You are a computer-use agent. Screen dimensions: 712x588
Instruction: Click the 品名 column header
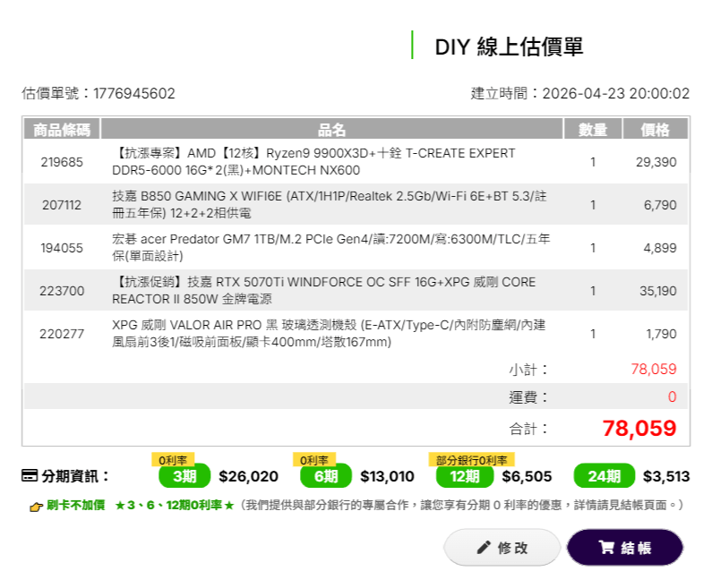click(331, 129)
